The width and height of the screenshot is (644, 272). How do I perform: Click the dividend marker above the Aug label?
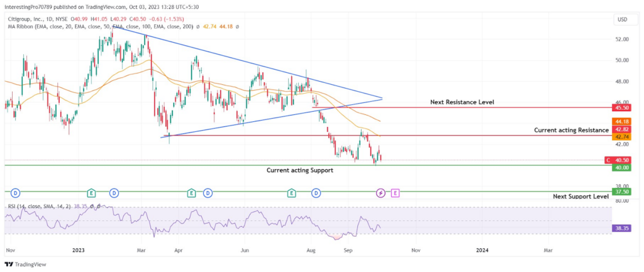tap(316, 192)
